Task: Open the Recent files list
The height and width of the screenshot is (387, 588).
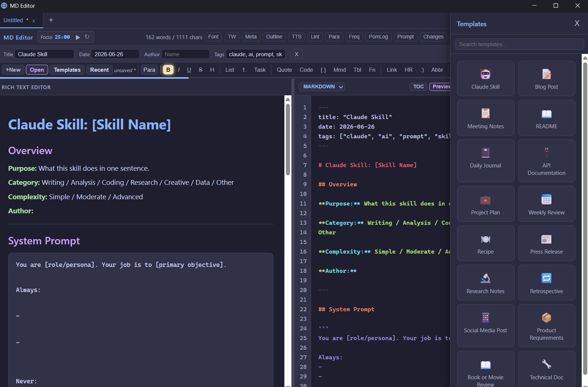Action: [x=99, y=69]
